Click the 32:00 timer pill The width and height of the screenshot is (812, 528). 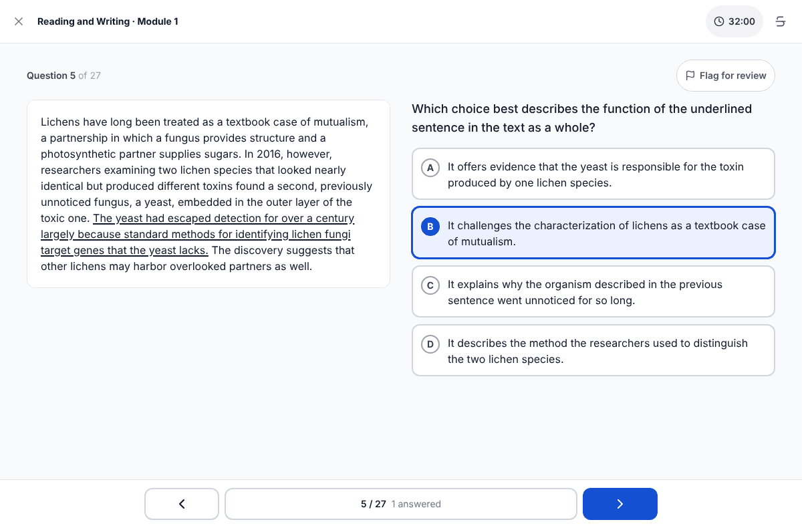tap(734, 21)
